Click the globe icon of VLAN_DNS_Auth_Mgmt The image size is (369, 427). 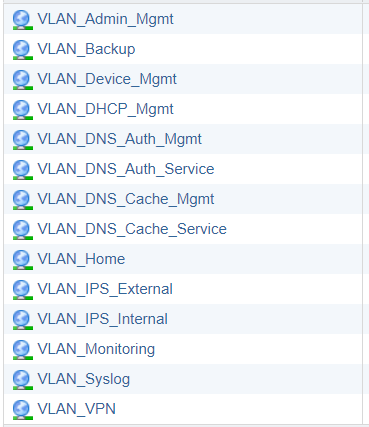click(22, 140)
